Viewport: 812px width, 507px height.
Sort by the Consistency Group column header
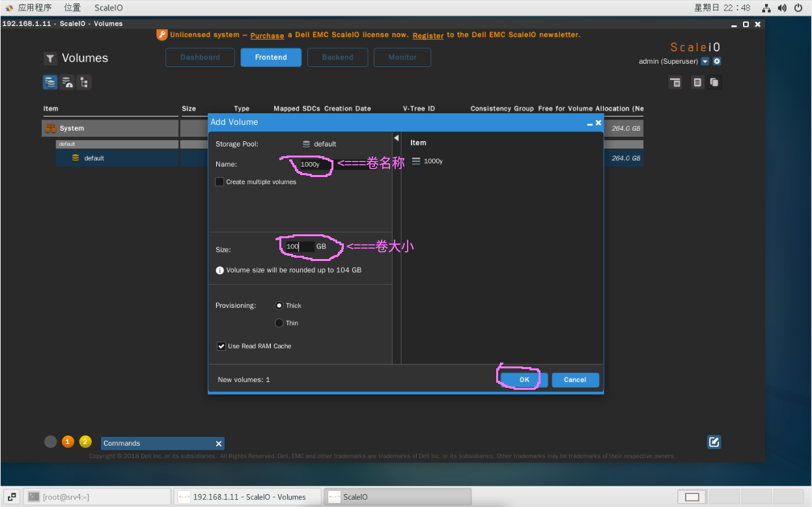point(502,109)
